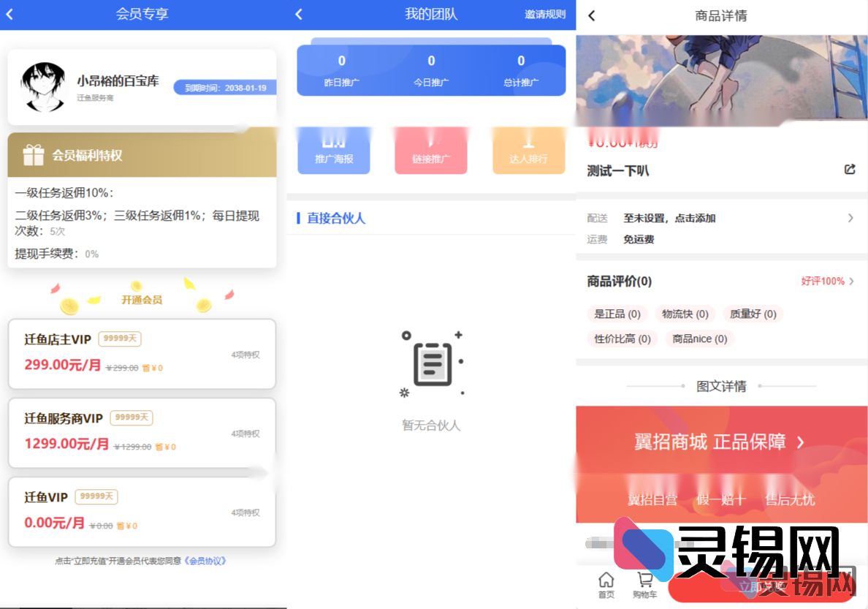
Task: Tap the share icon next to 测试一下叭
Action: coord(850,169)
